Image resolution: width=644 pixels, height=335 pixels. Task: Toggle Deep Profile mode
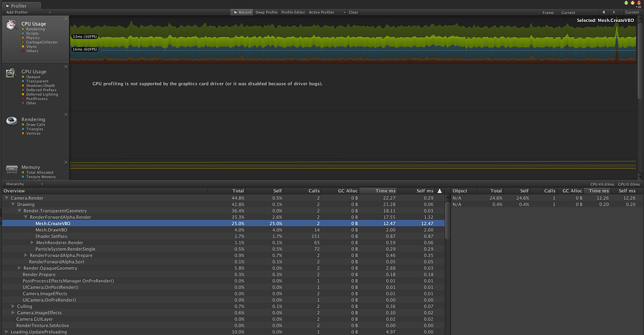266,13
